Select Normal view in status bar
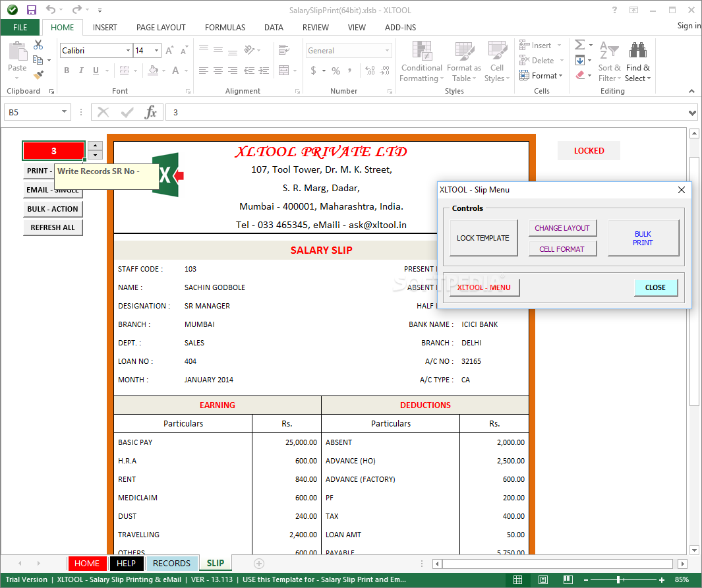This screenshot has width=702, height=588. (518, 580)
